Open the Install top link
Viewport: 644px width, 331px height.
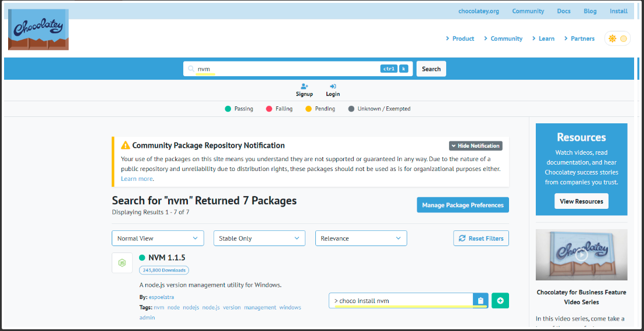click(x=618, y=11)
